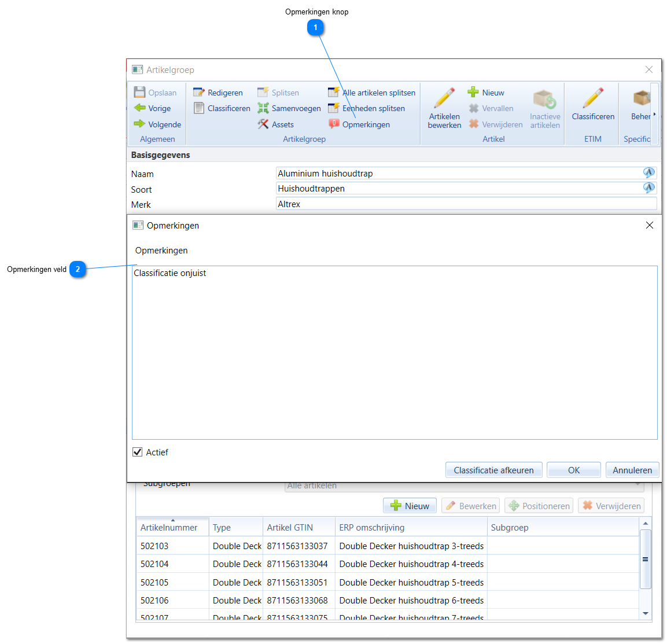
Task: Select article row 502103
Action: [388, 546]
